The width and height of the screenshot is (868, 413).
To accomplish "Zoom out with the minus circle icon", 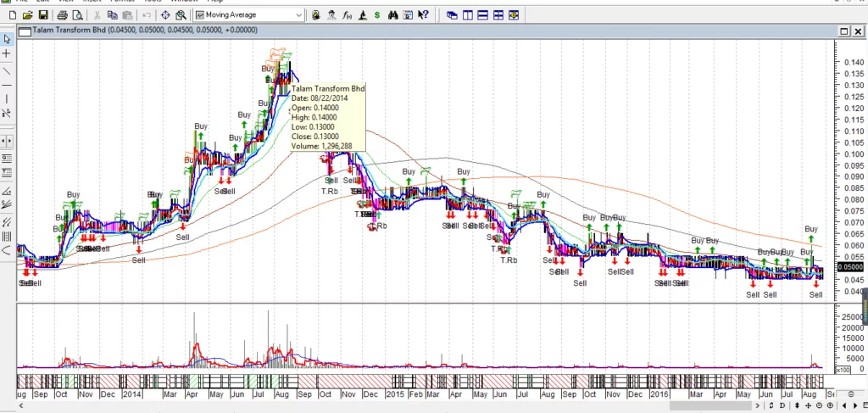I will [x=820, y=406].
